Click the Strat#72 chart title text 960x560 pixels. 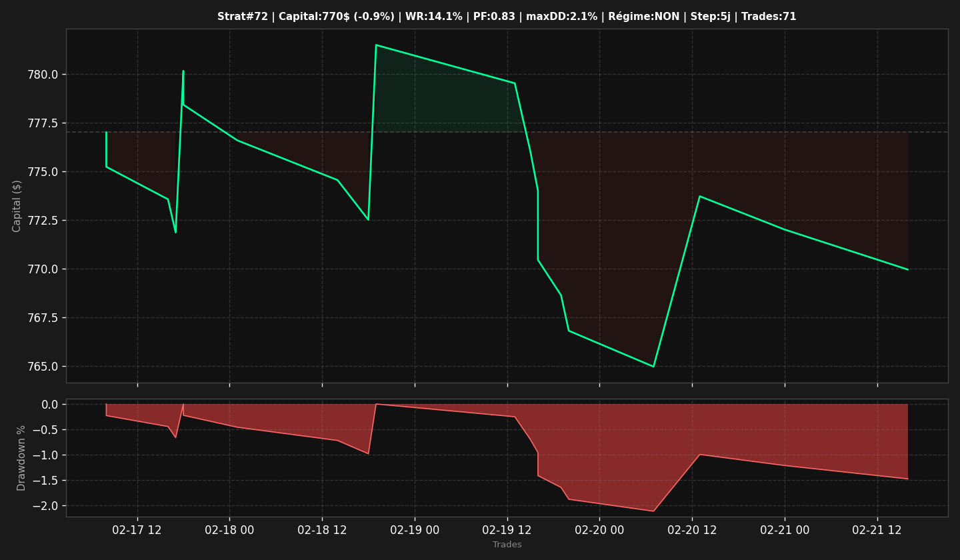coord(507,17)
